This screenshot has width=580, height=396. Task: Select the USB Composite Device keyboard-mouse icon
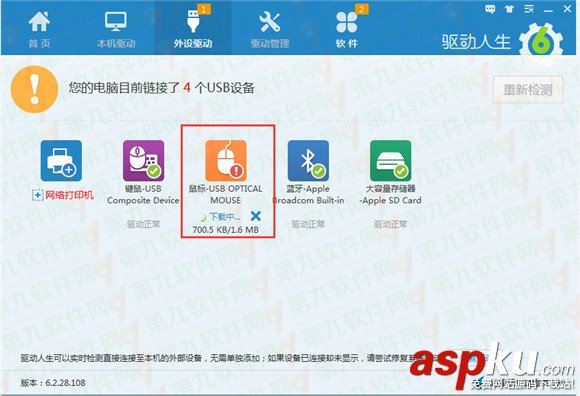click(144, 160)
